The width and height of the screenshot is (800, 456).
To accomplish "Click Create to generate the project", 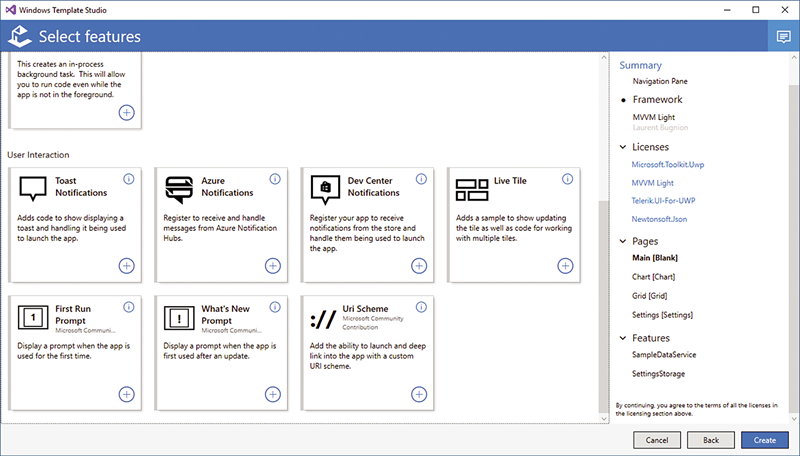I will [765, 440].
